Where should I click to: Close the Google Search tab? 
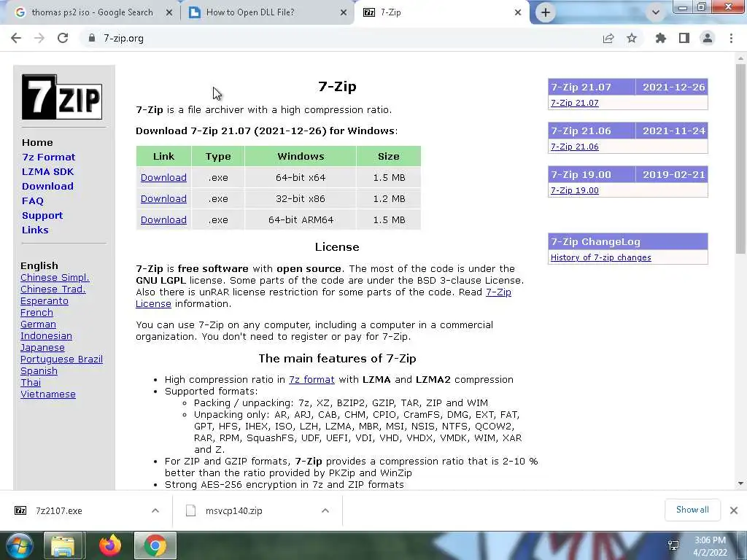tap(169, 13)
